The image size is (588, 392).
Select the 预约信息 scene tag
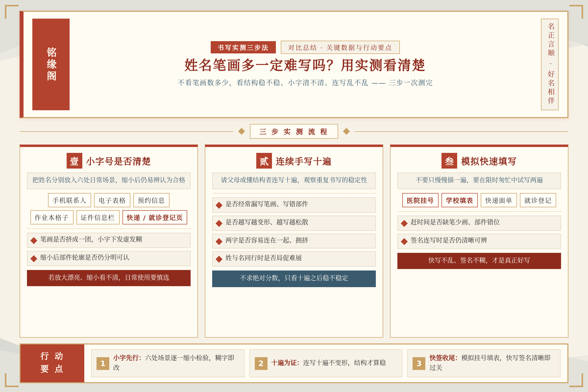coord(151,200)
